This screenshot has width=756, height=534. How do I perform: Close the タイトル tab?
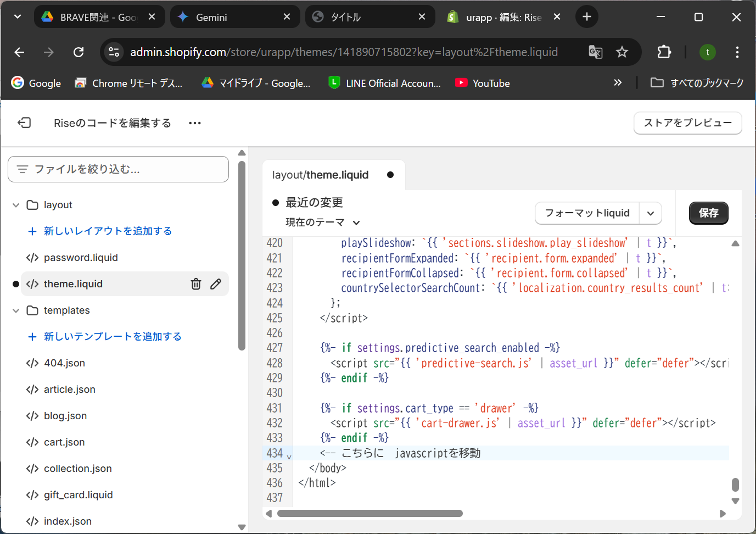click(422, 17)
